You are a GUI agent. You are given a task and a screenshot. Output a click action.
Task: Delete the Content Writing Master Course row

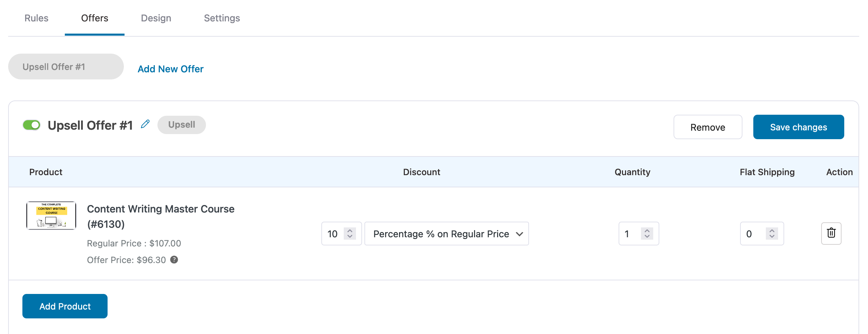pyautogui.click(x=831, y=233)
